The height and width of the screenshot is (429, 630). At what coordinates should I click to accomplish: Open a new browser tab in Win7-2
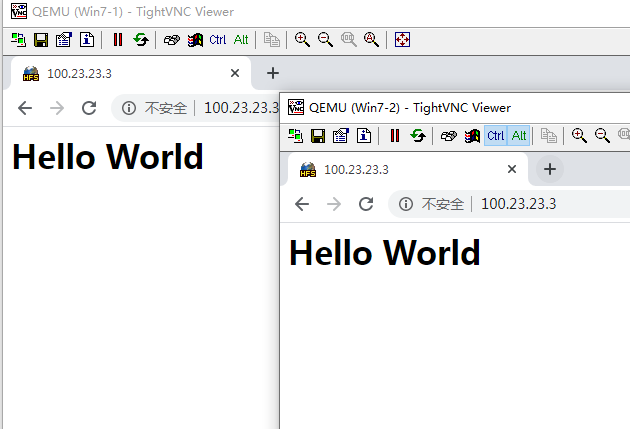[x=549, y=169]
